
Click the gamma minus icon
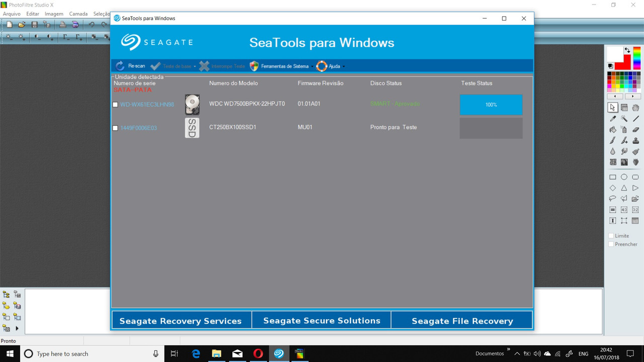65,37
